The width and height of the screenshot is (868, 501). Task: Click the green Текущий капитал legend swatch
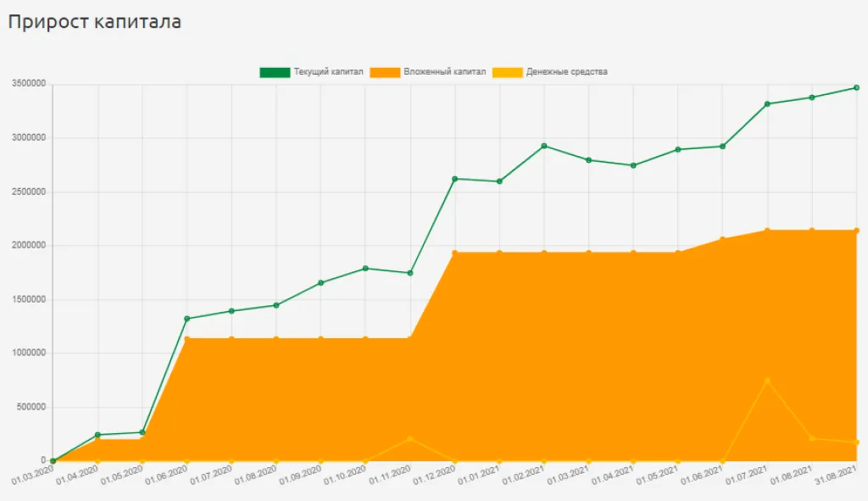point(274,72)
